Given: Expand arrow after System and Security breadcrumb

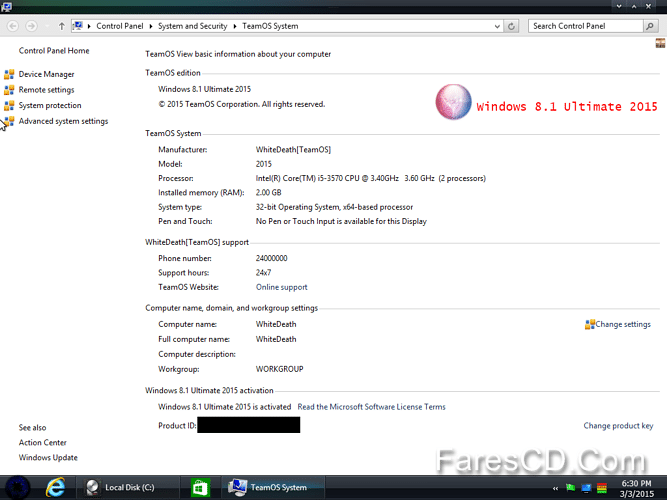Looking at the screenshot, I should pyautogui.click(x=235, y=26).
